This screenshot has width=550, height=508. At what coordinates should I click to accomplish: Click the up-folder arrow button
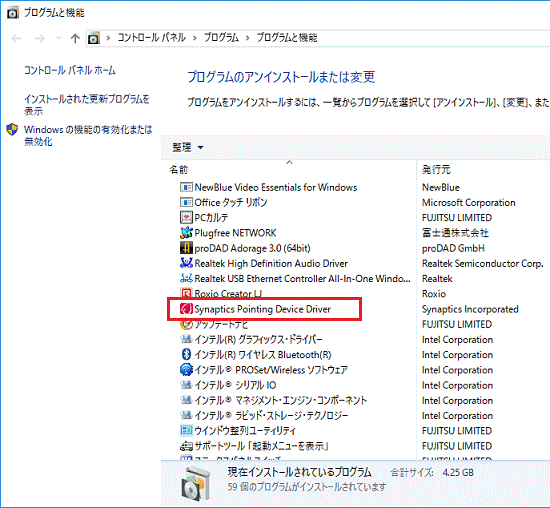(x=75, y=38)
